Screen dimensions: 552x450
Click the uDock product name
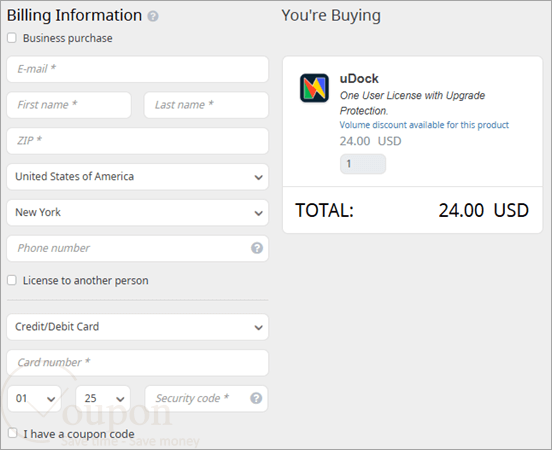359,79
